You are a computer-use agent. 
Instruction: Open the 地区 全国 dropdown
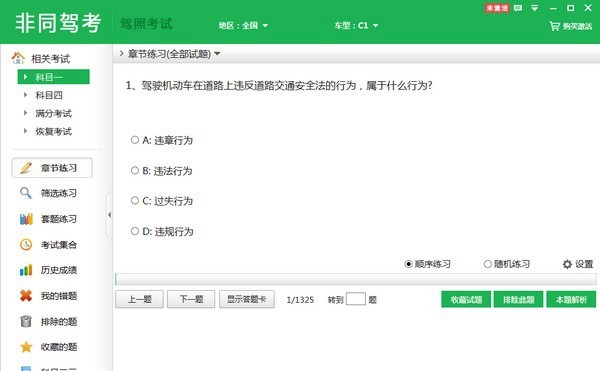(x=243, y=26)
